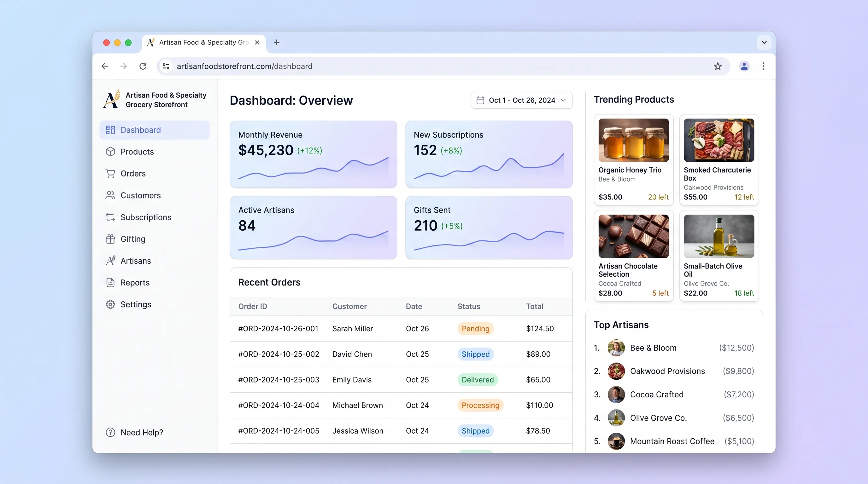Open Orders in the sidebar

(x=155, y=174)
